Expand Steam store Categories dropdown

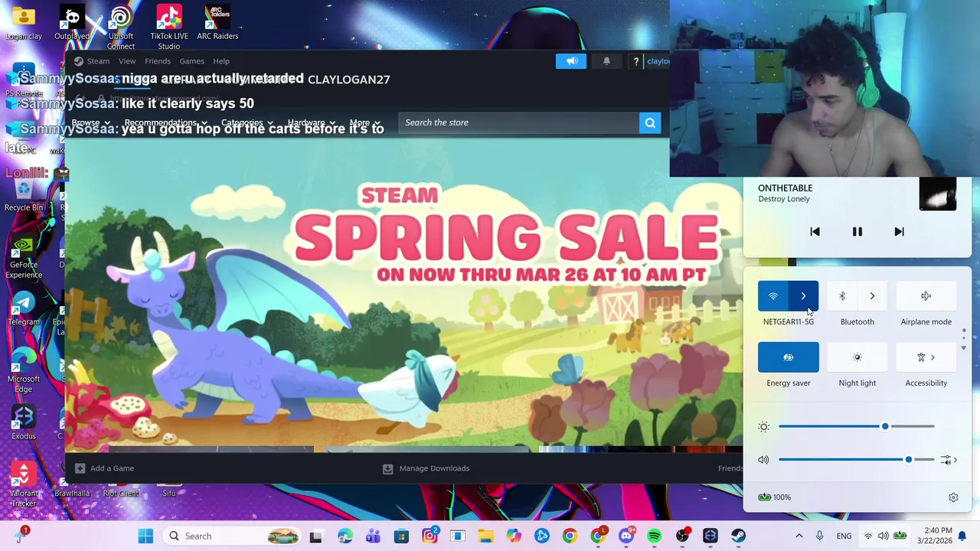[247, 123]
